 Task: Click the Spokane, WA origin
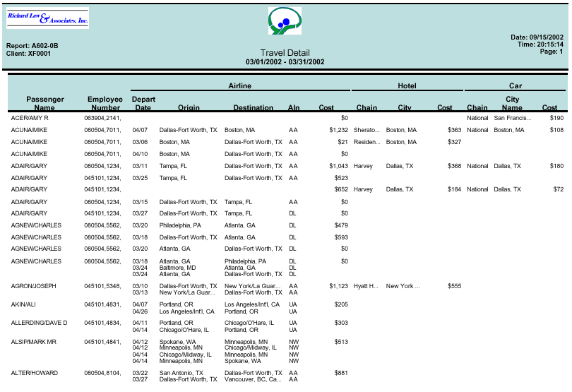[x=177, y=342]
